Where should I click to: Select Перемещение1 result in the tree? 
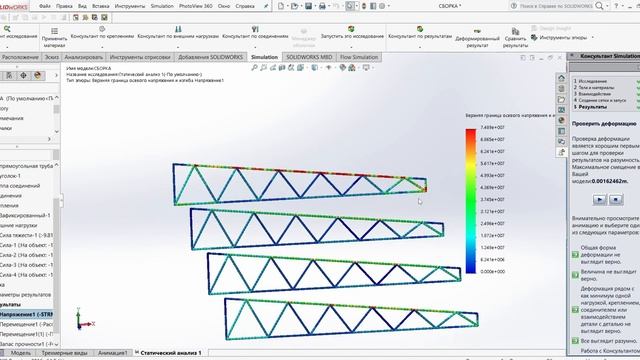click(26, 324)
